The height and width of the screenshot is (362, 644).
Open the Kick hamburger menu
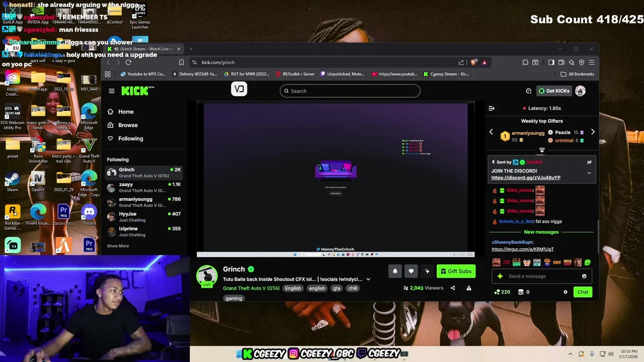(112, 91)
